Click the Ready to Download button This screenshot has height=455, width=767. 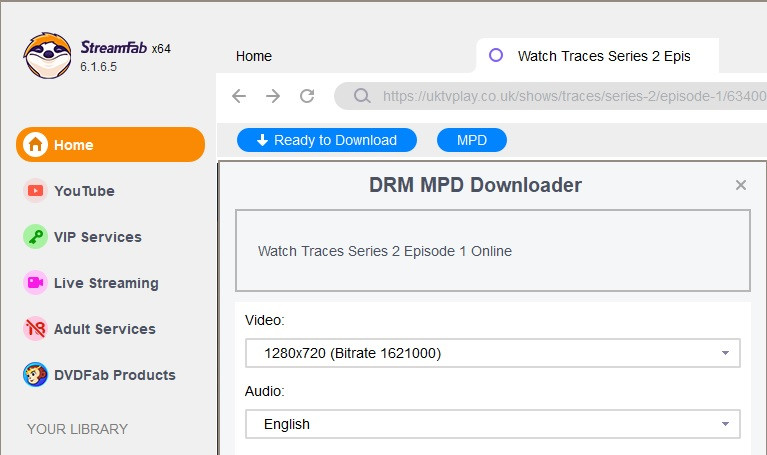[x=327, y=140]
